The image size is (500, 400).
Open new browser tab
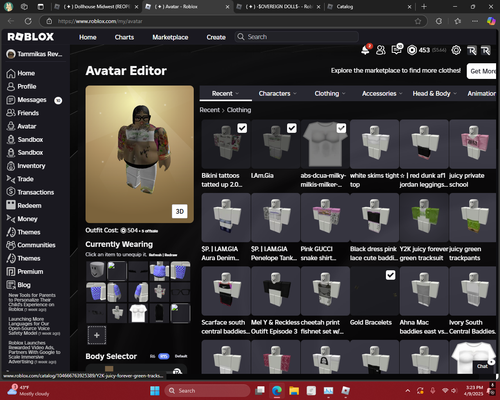424,7
